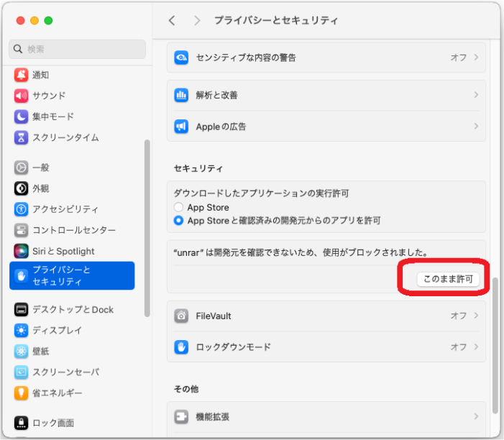Click the Apple の広告 megaphone icon
The image size is (504, 440).
click(x=181, y=127)
